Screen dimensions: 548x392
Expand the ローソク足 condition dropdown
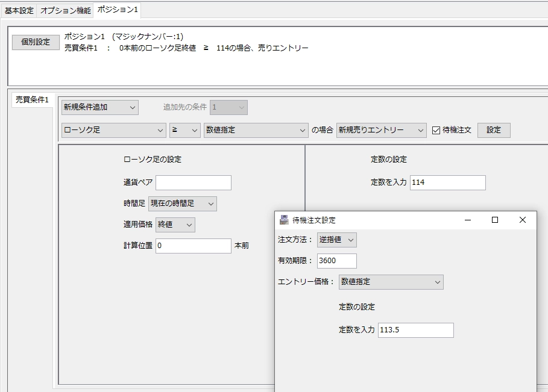113,129
